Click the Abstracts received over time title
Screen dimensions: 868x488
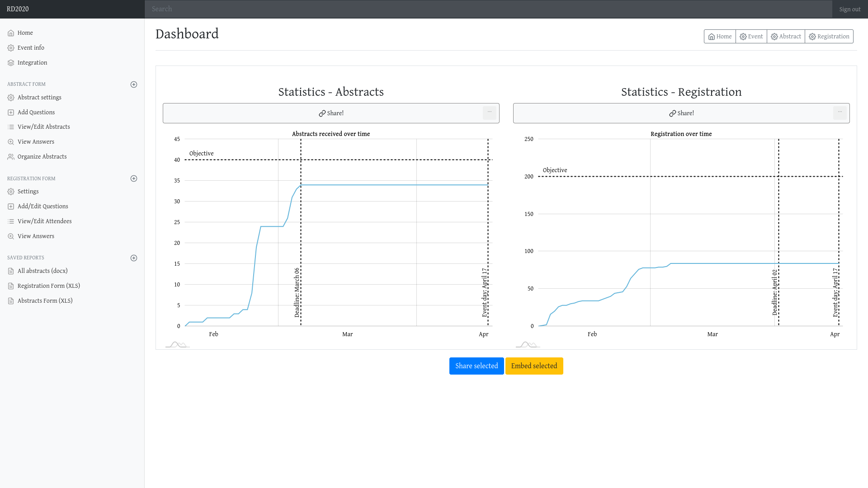331,134
